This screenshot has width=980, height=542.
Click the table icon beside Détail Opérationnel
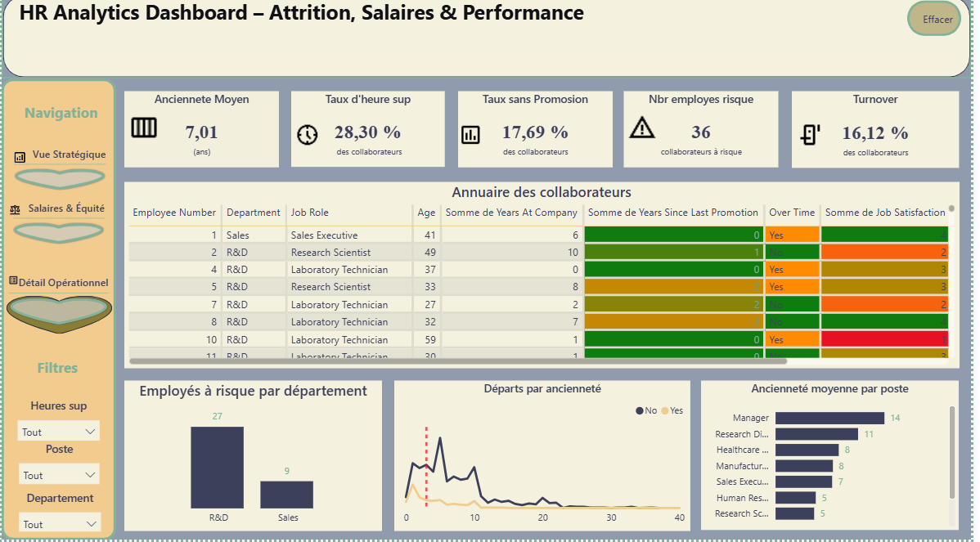point(13,281)
